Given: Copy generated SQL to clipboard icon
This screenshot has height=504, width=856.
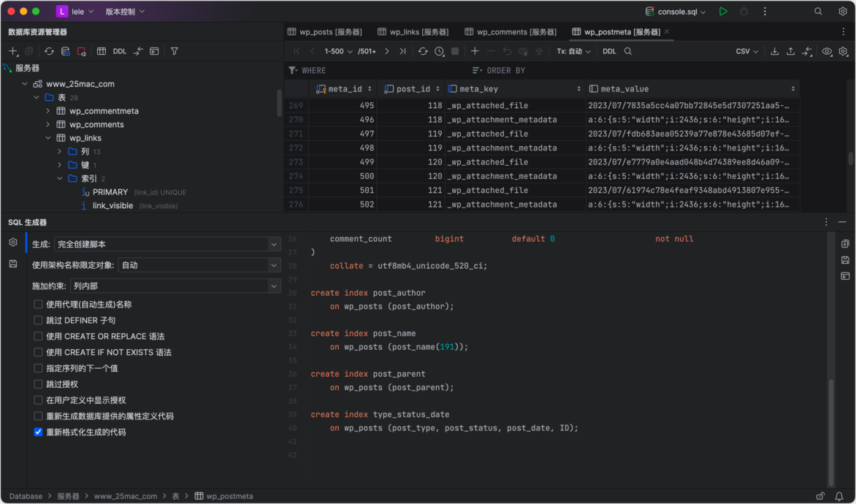Looking at the screenshot, I should tap(845, 244).
